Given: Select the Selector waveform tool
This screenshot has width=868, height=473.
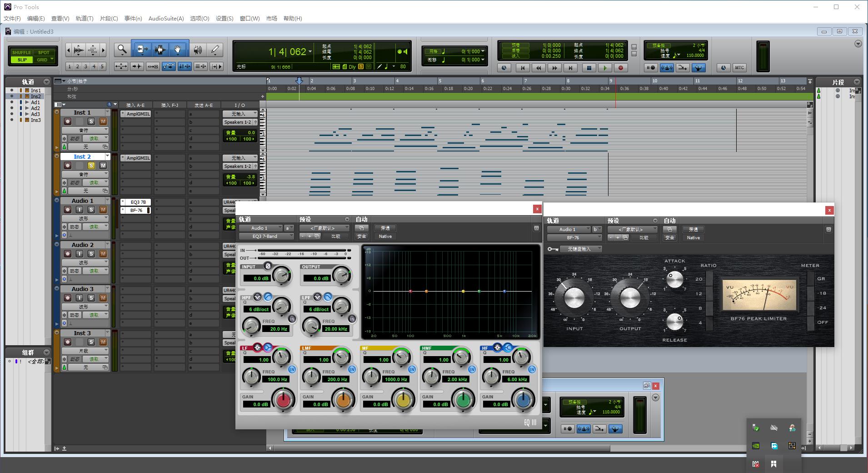Looking at the screenshot, I should point(160,49).
